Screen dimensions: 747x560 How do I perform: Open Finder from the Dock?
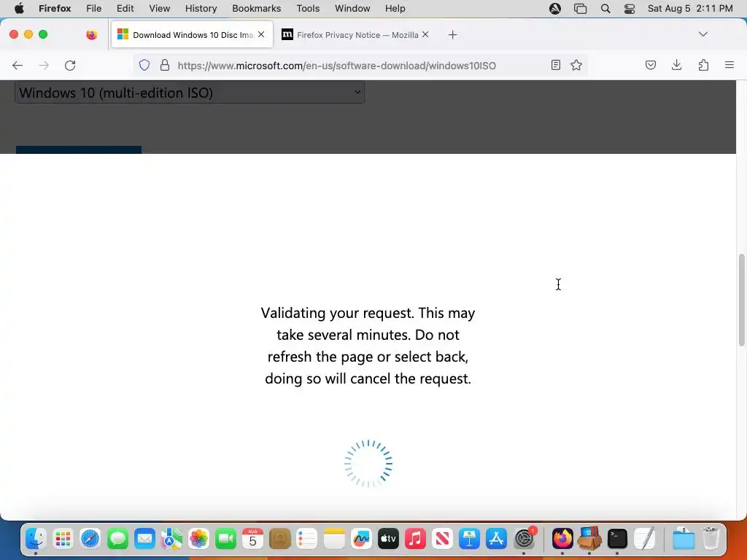pyautogui.click(x=36, y=539)
